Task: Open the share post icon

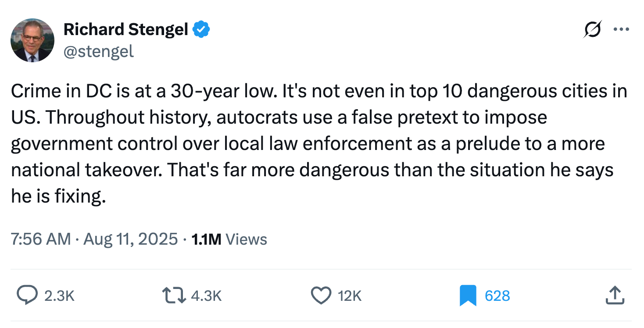Action: [x=614, y=296]
